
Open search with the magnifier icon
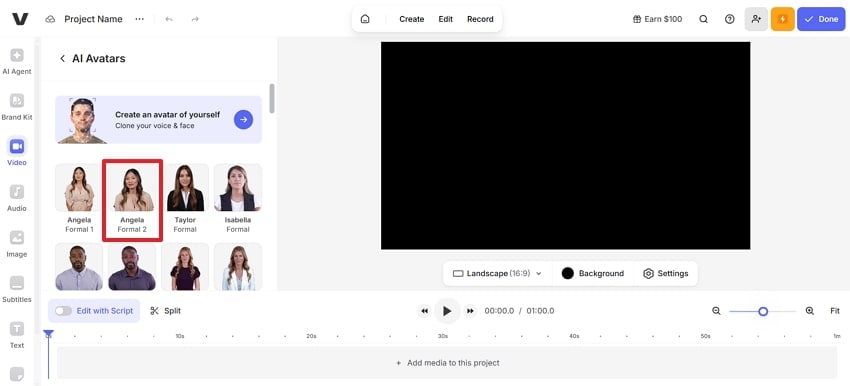704,19
